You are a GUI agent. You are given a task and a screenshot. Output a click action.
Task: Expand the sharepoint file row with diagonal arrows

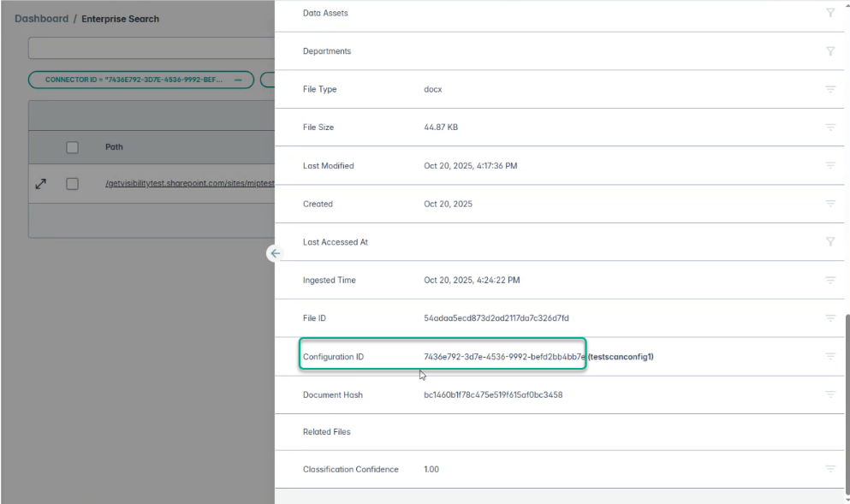(40, 184)
